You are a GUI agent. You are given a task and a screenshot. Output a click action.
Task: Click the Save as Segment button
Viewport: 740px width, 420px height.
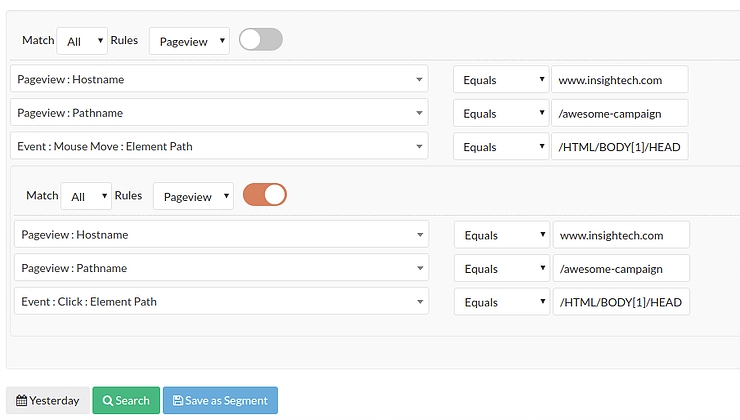tap(220, 401)
